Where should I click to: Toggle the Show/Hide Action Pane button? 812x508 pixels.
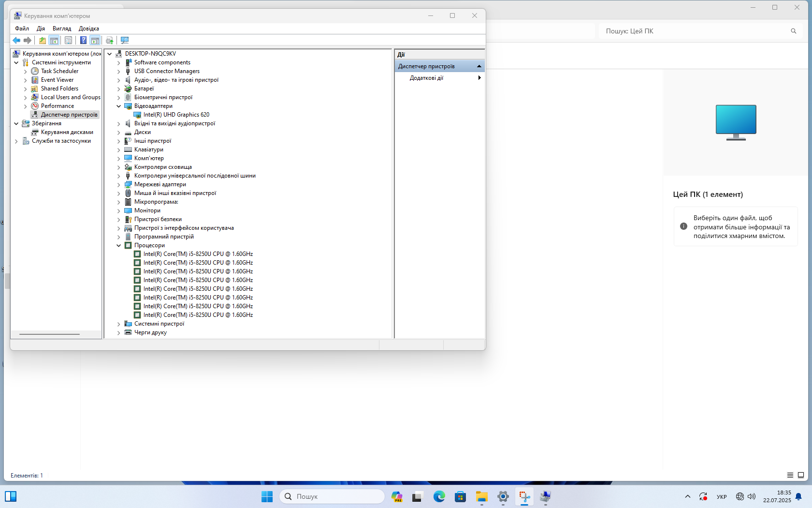pos(95,40)
